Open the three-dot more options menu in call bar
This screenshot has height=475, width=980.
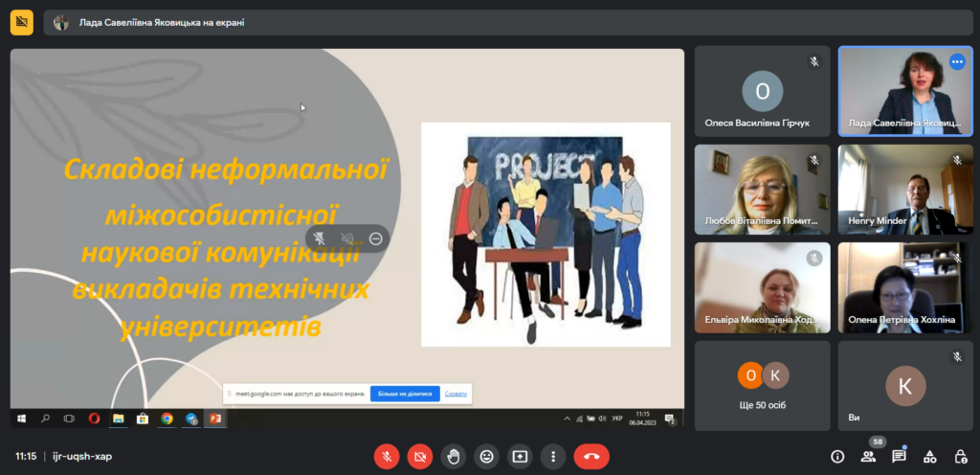coord(553,457)
